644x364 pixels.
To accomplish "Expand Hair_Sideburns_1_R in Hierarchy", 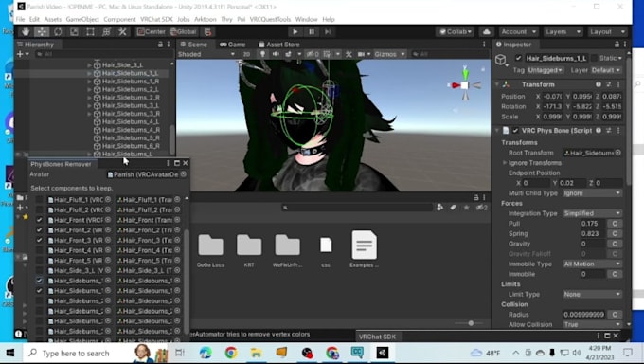I will pyautogui.click(x=89, y=82).
